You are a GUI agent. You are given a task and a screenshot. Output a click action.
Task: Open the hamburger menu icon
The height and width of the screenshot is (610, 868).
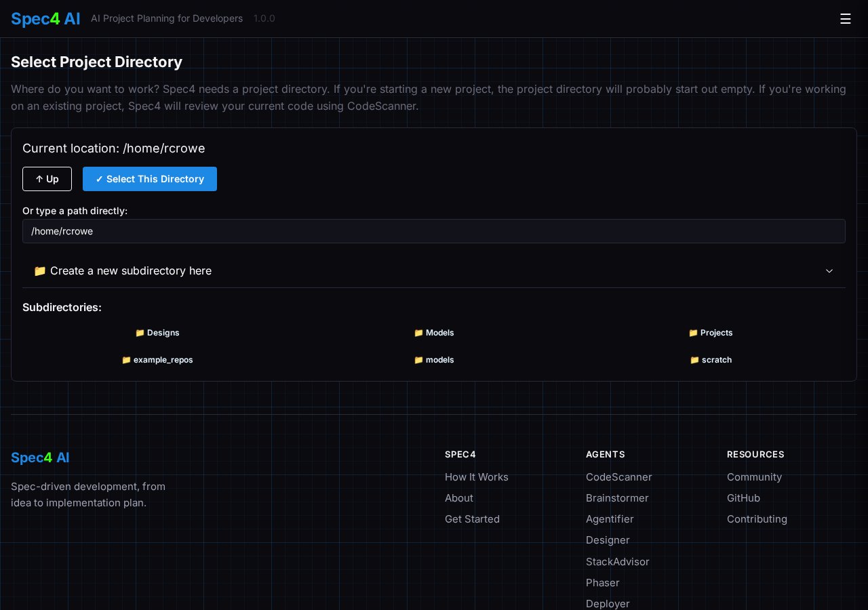845,19
